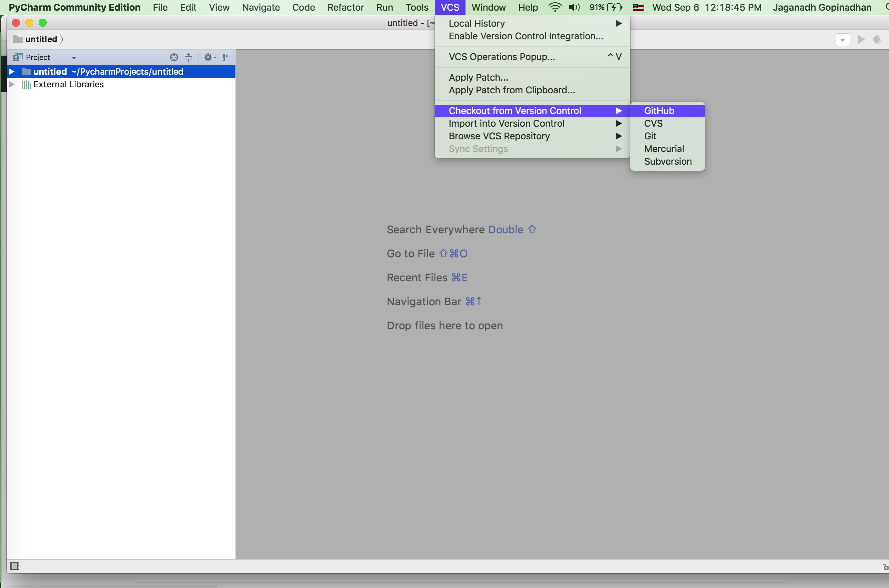Expand the untitled project folder arrow
The height and width of the screenshot is (588, 889).
[12, 72]
